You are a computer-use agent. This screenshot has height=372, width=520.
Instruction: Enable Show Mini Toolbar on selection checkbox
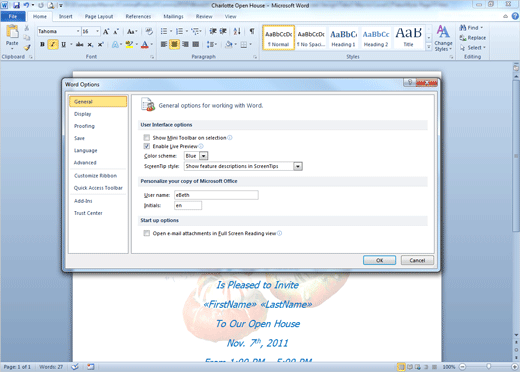147,138
